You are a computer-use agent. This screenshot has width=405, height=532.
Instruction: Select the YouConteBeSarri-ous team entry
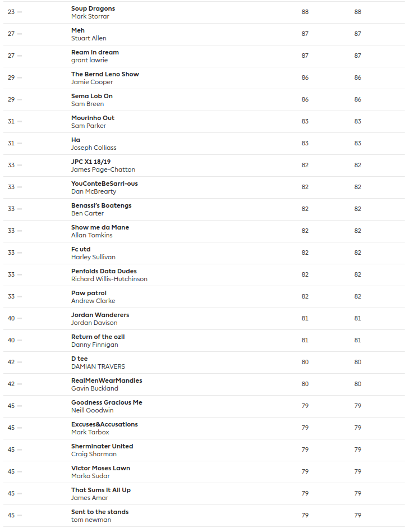[x=104, y=184]
